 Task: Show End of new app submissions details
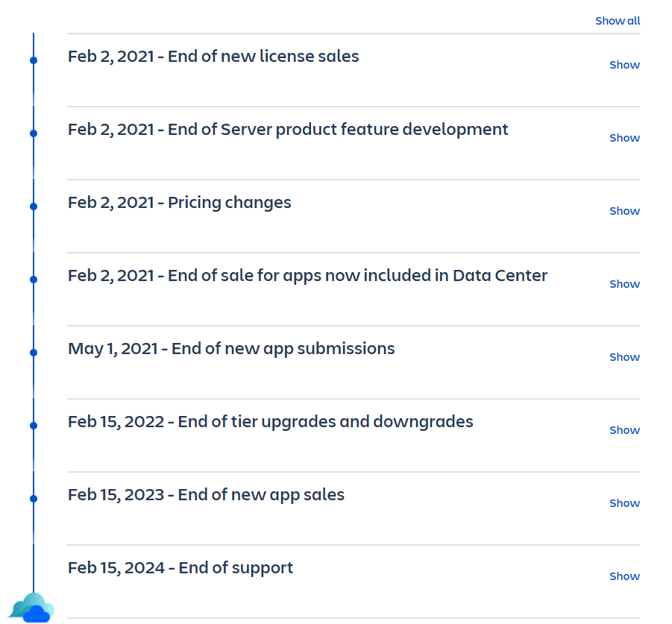point(624,357)
